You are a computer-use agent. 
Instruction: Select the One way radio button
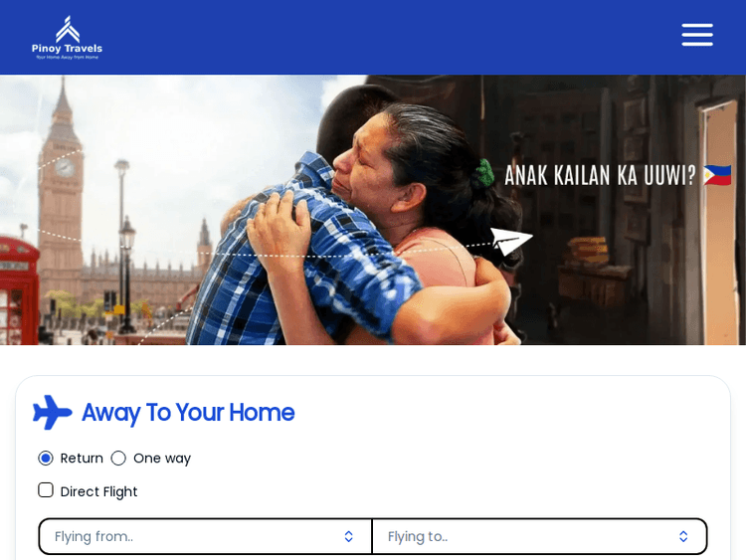pos(118,459)
